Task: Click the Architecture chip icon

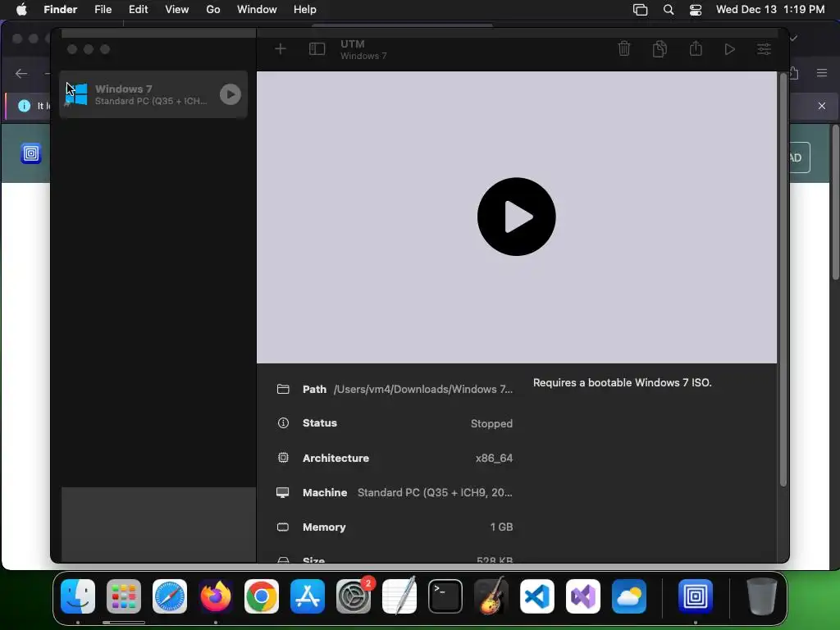Action: pyautogui.click(x=283, y=458)
